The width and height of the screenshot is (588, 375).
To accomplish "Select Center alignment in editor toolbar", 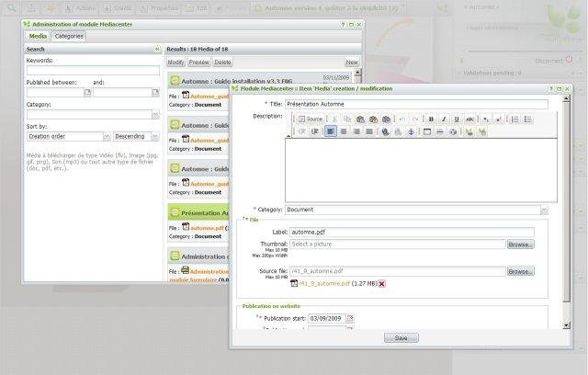I will pos(344,131).
